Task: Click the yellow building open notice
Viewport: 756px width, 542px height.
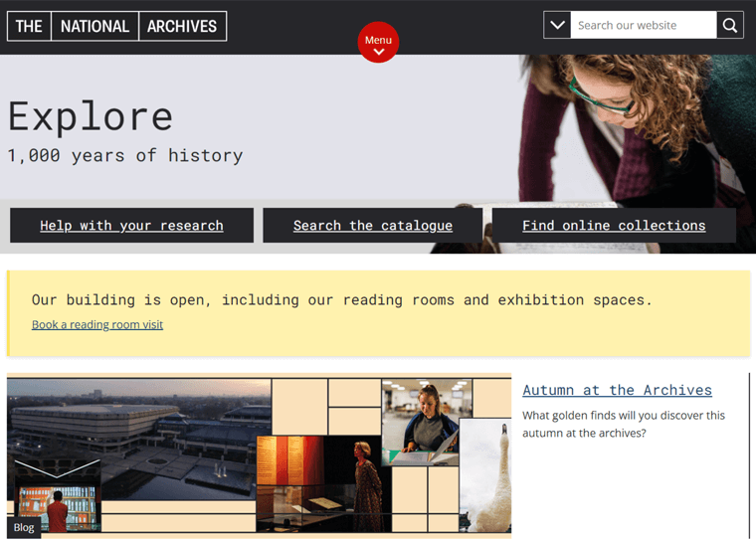Action: [x=378, y=298]
